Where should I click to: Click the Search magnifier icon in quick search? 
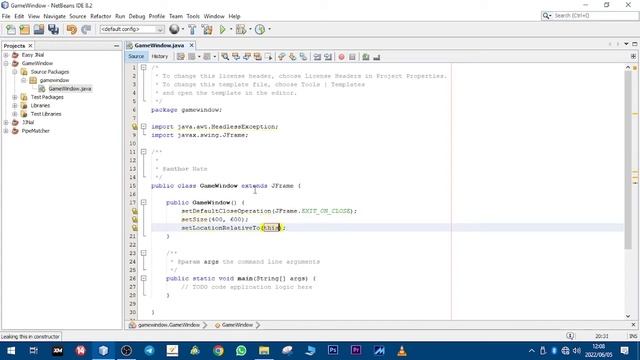[546, 16]
